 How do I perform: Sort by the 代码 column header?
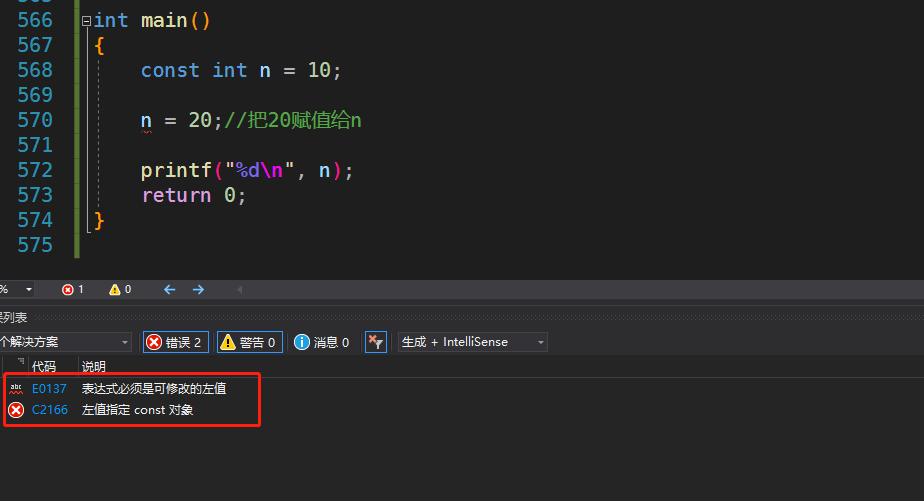click(x=44, y=367)
